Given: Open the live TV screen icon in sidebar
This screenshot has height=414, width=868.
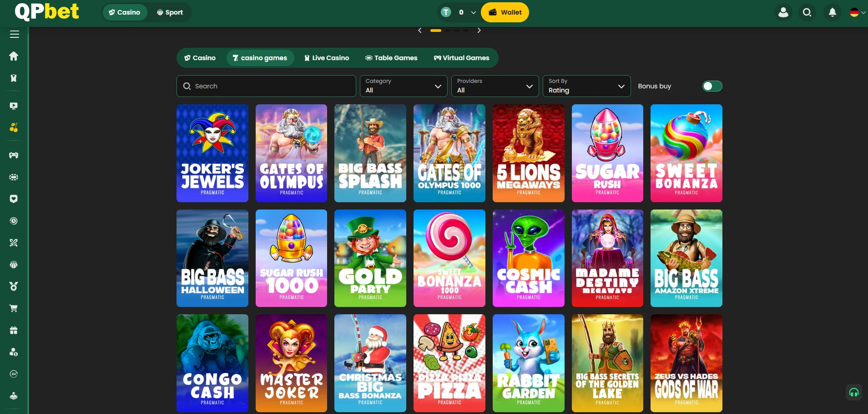Looking at the screenshot, I should pos(14,106).
